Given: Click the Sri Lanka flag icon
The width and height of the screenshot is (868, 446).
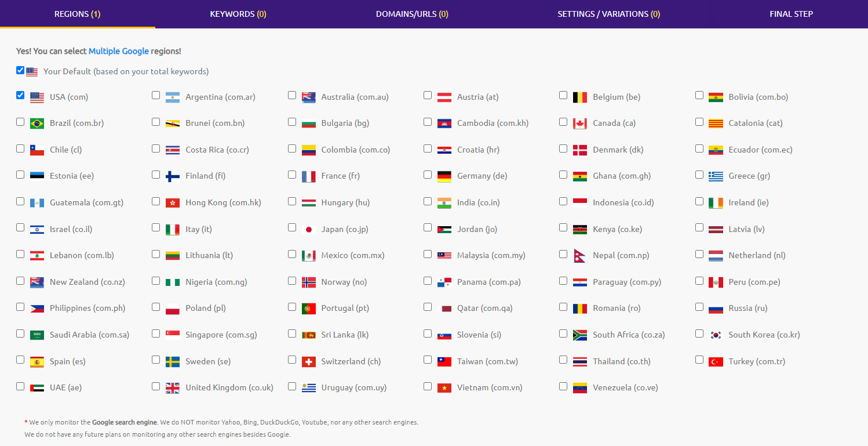Looking at the screenshot, I should 309,335.
